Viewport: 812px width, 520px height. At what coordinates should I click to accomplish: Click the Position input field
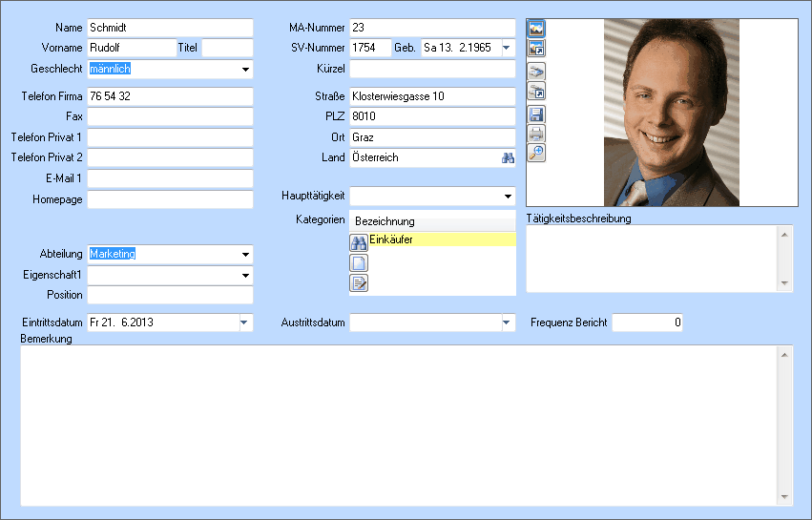click(170, 295)
